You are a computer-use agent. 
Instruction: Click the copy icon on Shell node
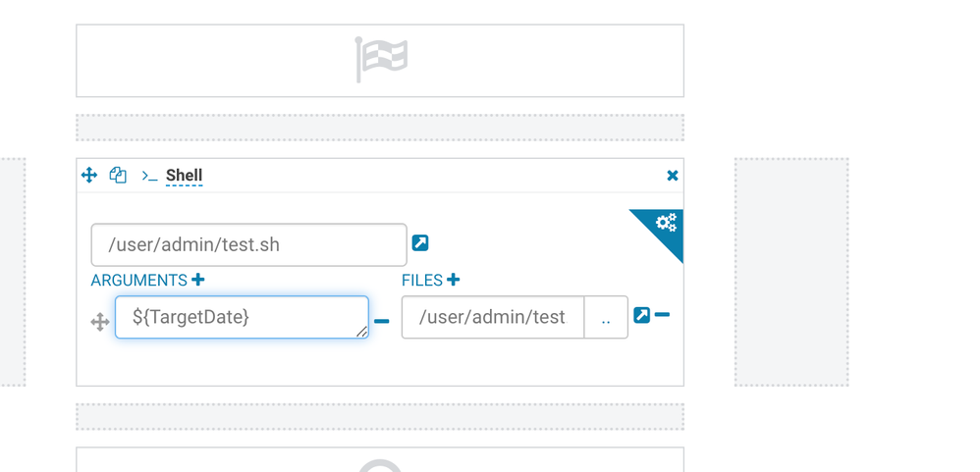[118, 176]
